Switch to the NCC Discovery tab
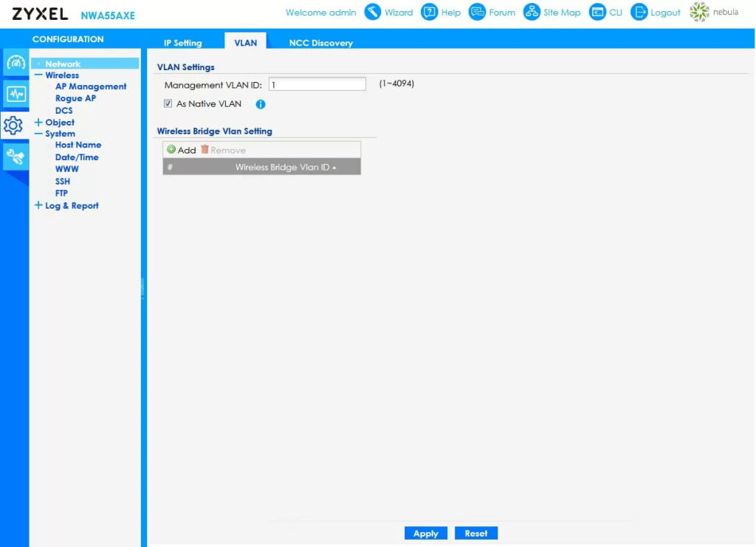This screenshot has width=756, height=547. tap(320, 43)
